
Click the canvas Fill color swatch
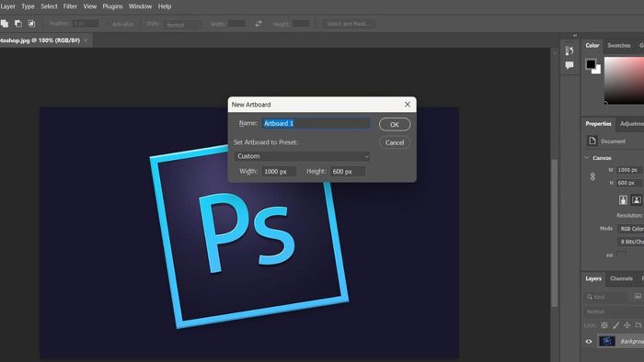coord(621,255)
